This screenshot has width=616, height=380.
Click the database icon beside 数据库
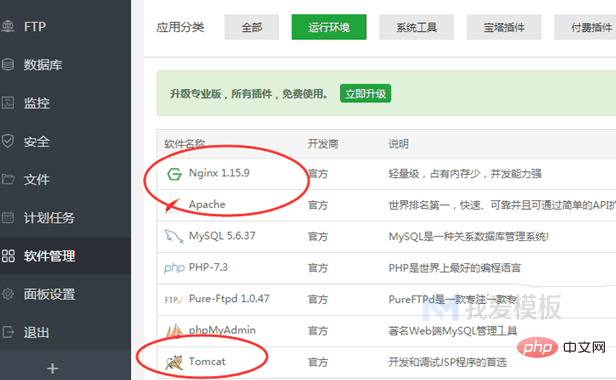7,64
